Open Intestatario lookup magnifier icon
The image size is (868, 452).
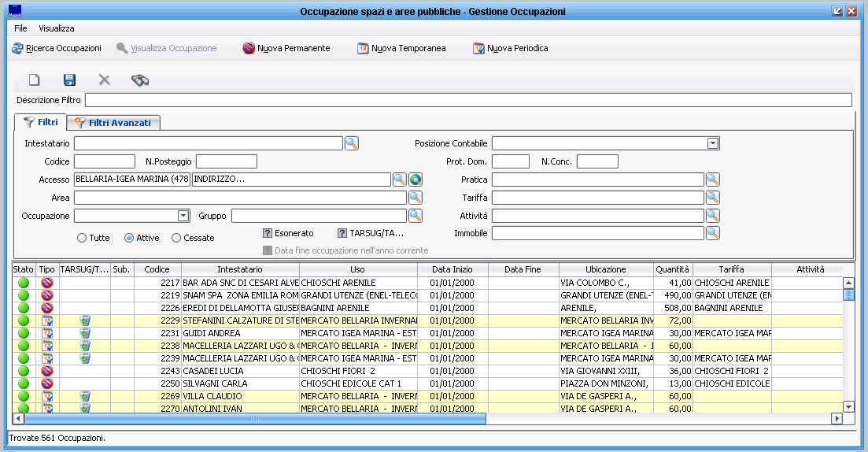pos(351,143)
